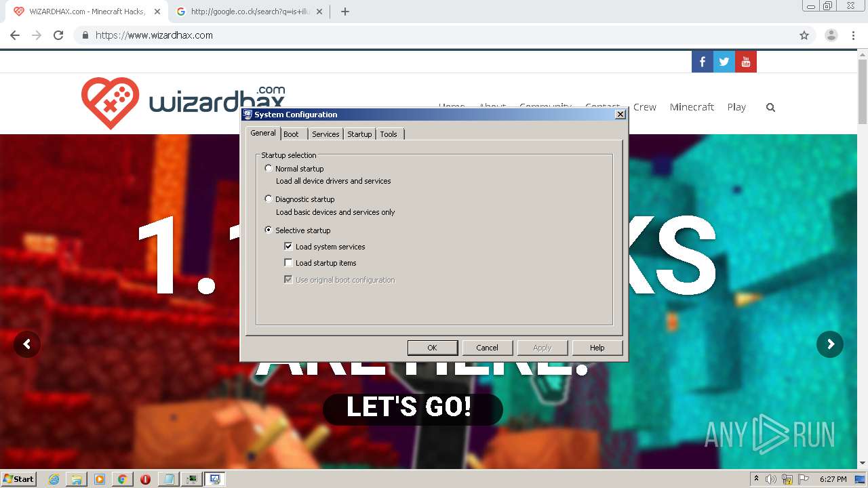Bookmark page with the star icon
The height and width of the screenshot is (488, 868).
click(x=804, y=35)
